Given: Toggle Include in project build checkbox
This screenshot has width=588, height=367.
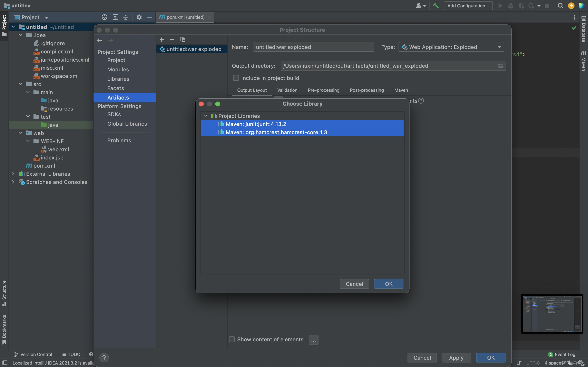Looking at the screenshot, I should [x=235, y=78].
